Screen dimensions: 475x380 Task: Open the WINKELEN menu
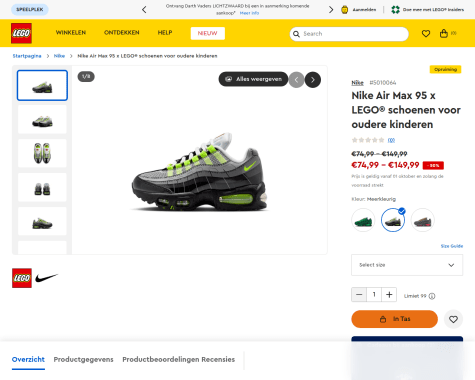click(71, 33)
